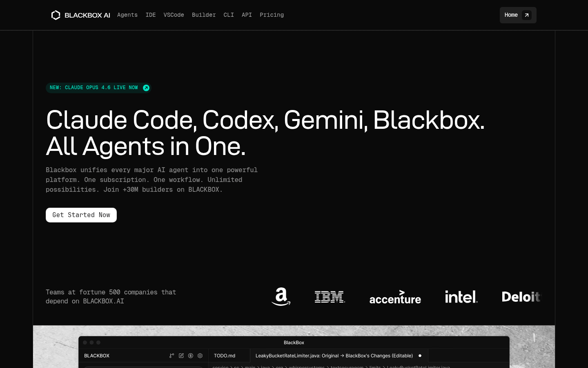Click the credits dollar icon in the panel header
588x368 pixels.
click(x=191, y=356)
